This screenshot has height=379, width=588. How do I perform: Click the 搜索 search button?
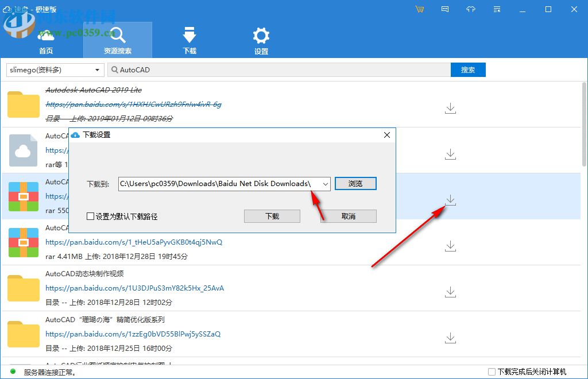[x=468, y=69]
